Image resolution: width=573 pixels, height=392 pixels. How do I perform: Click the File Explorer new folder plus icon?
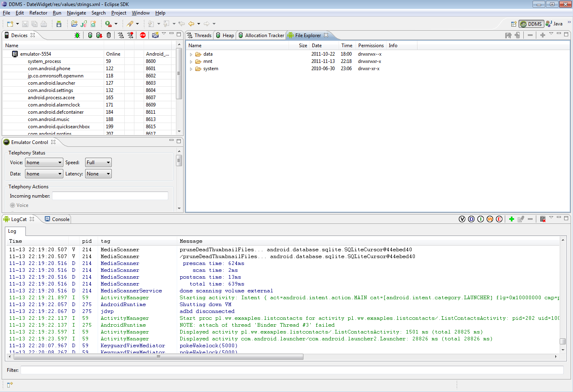543,35
